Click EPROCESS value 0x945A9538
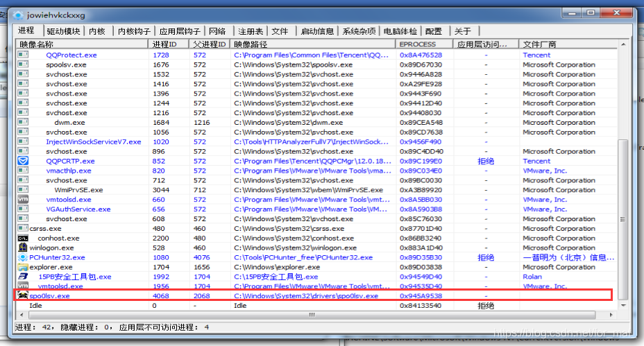Viewport: 644px width, 346px height. [421, 295]
